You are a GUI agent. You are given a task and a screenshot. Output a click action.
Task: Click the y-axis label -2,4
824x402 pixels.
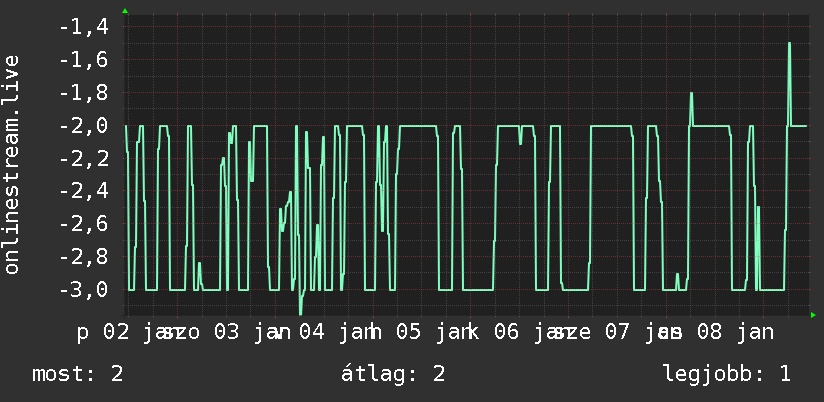click(x=84, y=191)
